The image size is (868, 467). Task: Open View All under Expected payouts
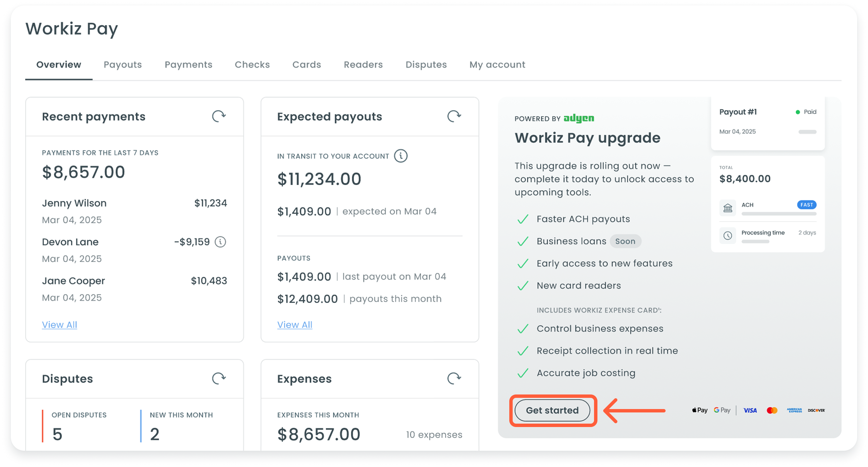[295, 324]
